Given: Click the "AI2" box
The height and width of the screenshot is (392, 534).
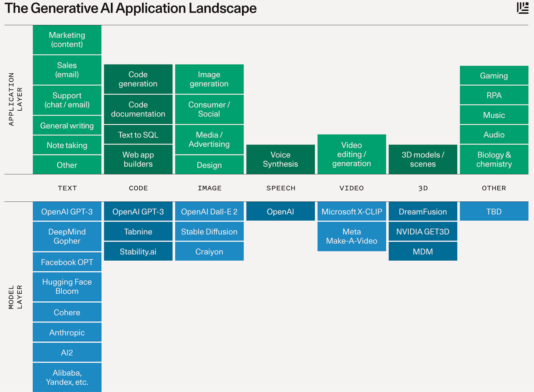Looking at the screenshot, I should 67,352.
